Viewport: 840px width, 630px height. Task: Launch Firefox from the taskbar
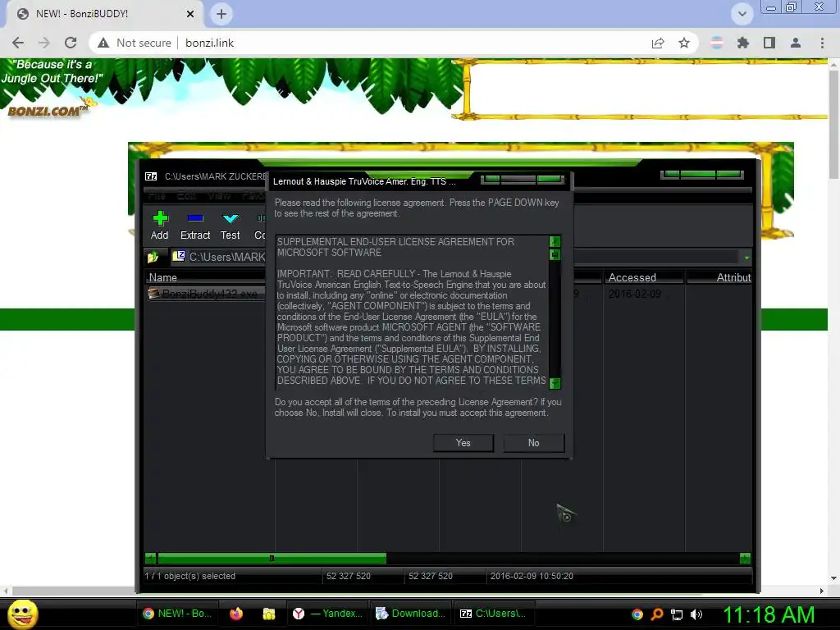236,614
